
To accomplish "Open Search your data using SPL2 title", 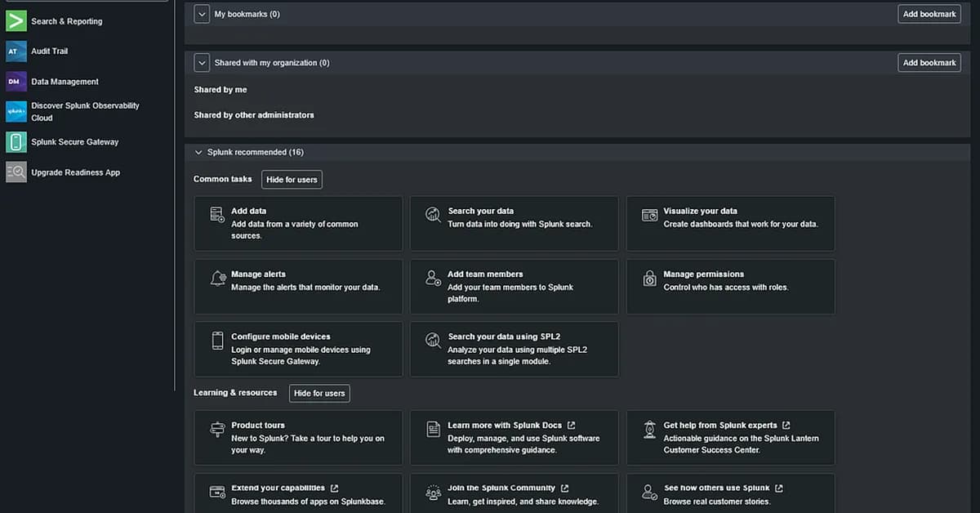I will tap(504, 337).
